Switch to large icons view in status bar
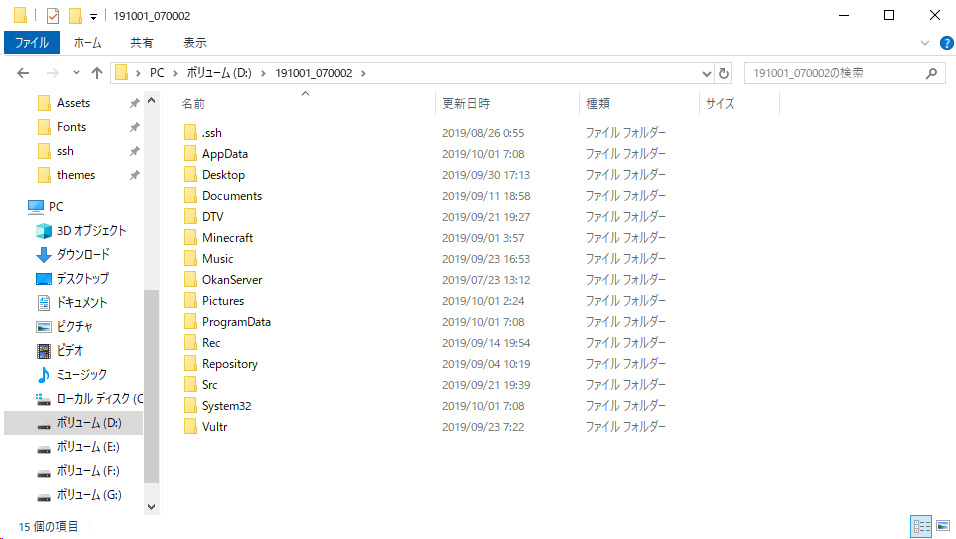956x539 pixels. point(942,525)
